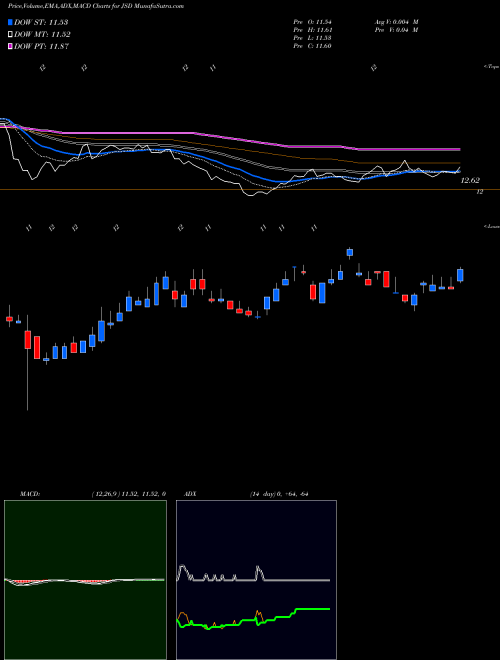The image size is (500, 660).
Task: Click the '<Lows' marker label
Action: coord(492,226)
